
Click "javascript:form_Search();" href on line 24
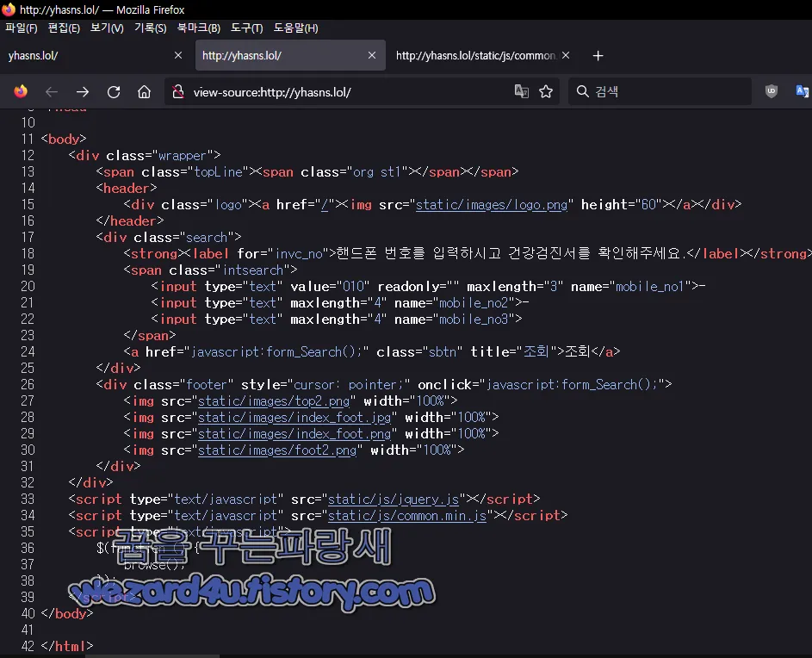[276, 351]
